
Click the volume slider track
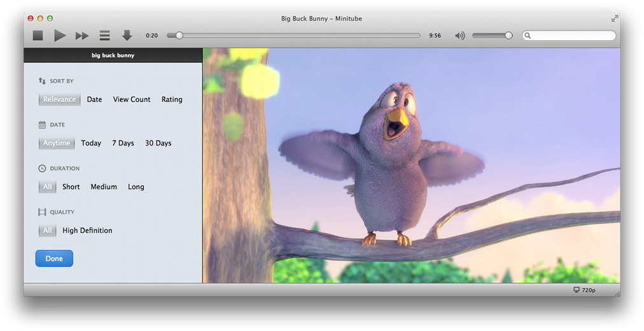490,36
